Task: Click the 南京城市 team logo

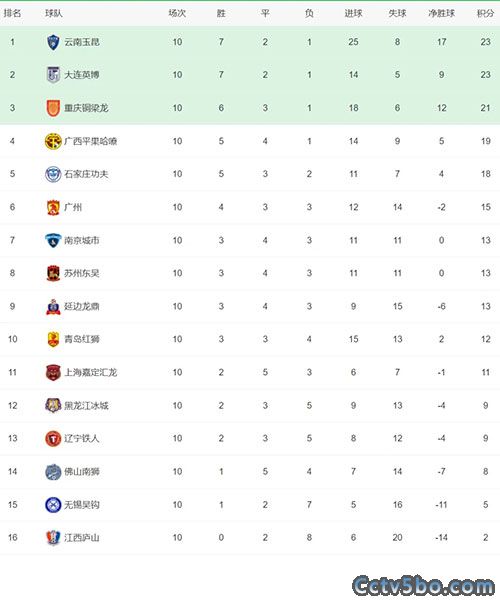Action: point(53,240)
